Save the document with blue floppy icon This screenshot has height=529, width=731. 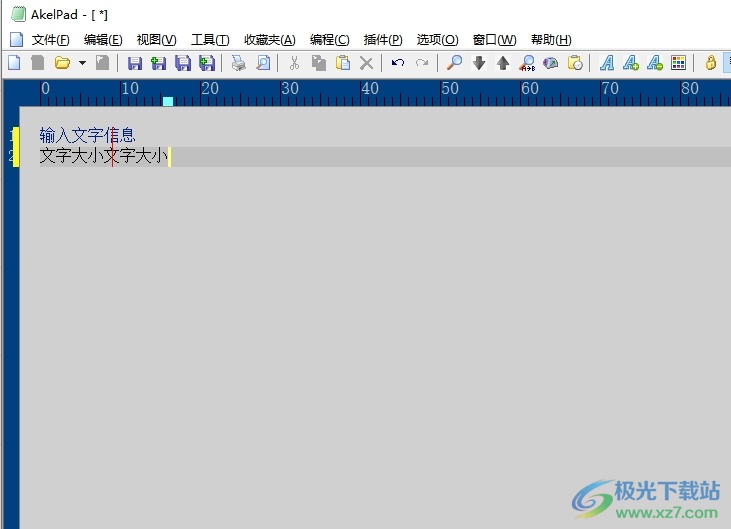tap(135, 63)
